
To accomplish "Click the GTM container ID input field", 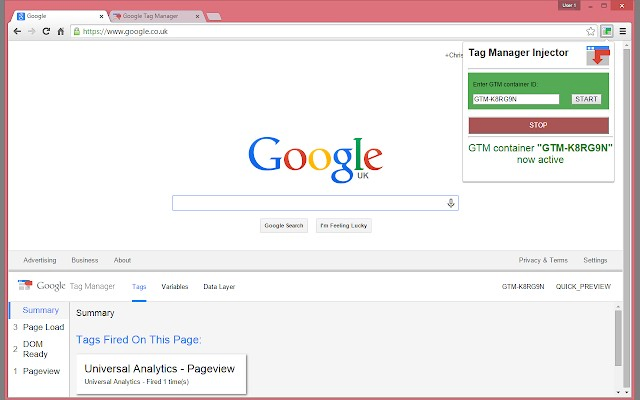I will 516,99.
